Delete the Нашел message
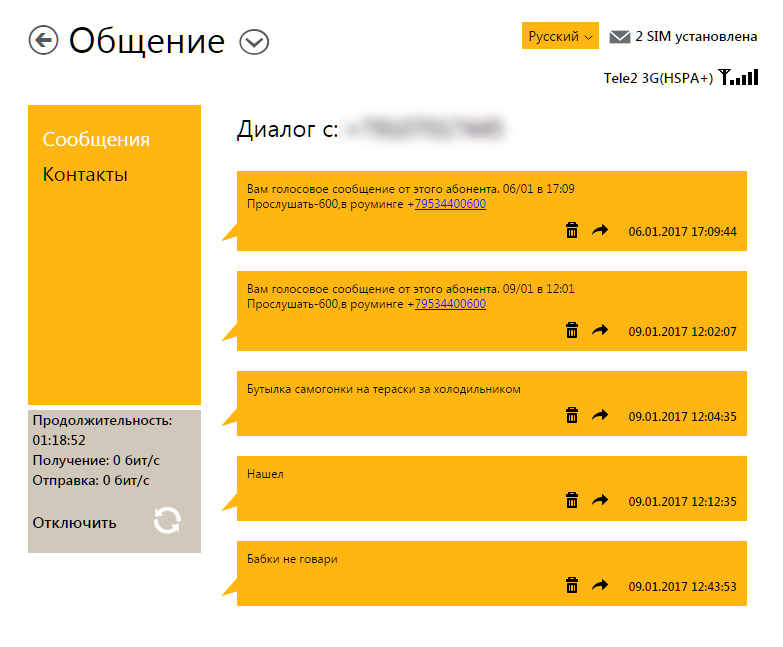This screenshot has height=647, width=783. (572, 500)
